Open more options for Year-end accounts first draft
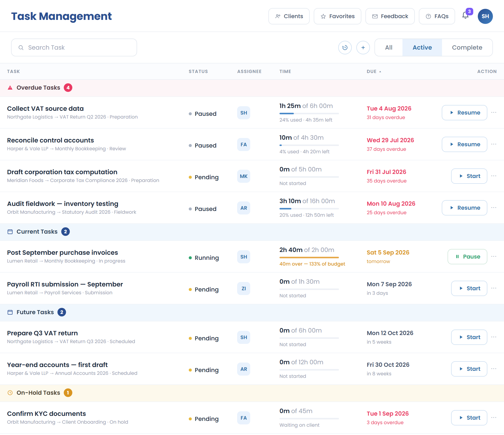 coord(494,369)
